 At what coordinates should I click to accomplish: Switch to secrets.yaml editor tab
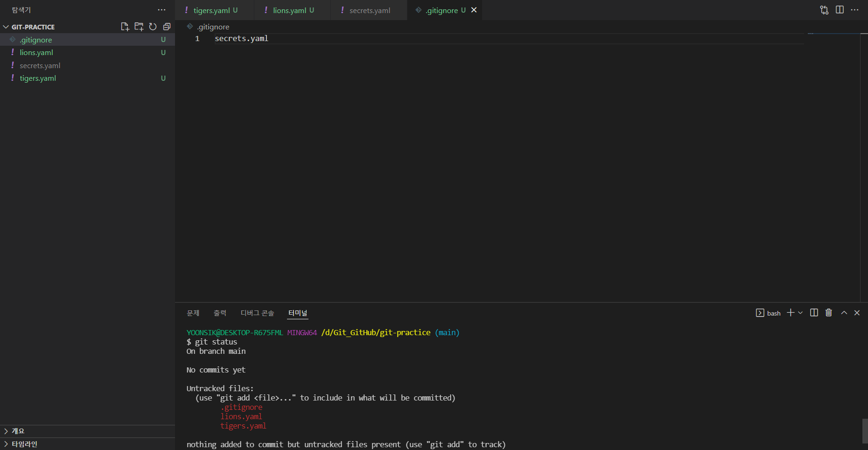click(369, 10)
